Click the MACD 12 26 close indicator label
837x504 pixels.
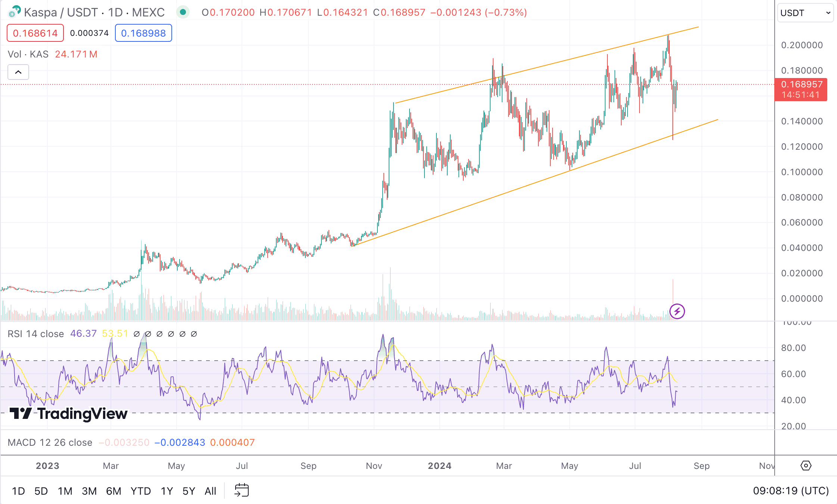[x=50, y=442]
